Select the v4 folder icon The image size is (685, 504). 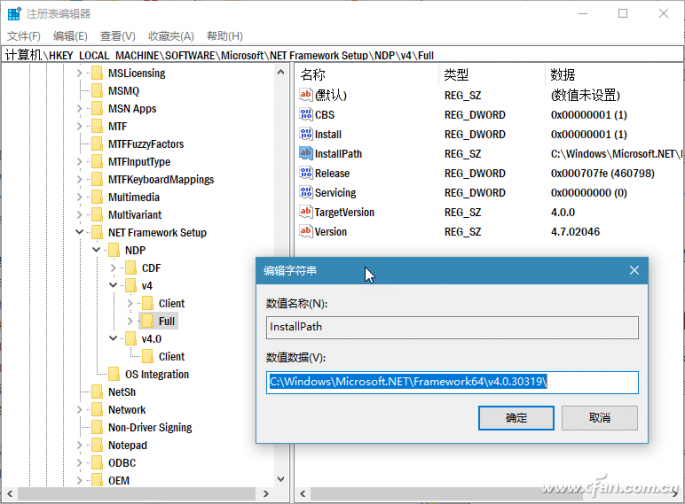131,286
